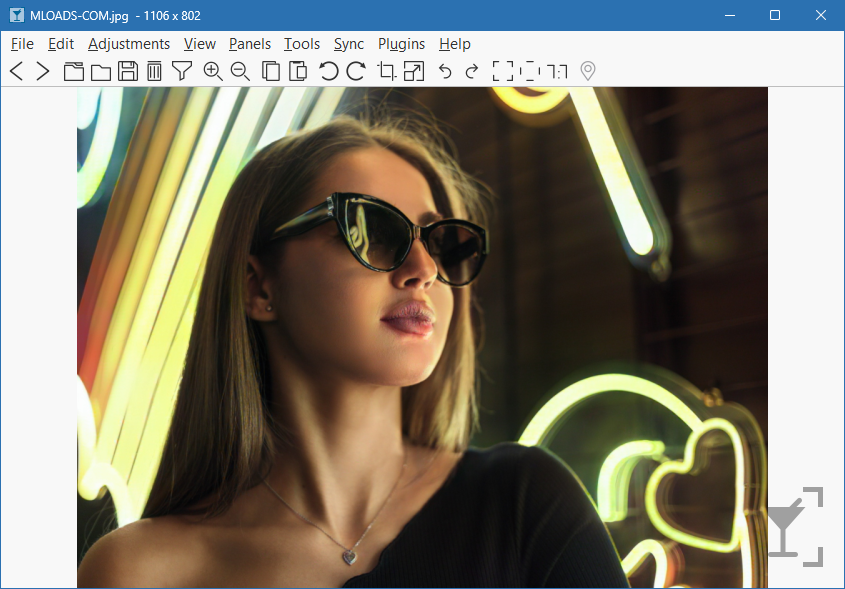The width and height of the screenshot is (845, 589).
Task: Rotate the image clockwise
Action: tap(356, 71)
